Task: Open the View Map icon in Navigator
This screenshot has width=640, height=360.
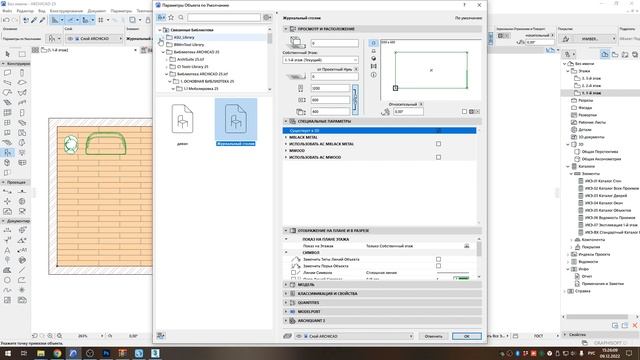Action: click(x=615, y=54)
